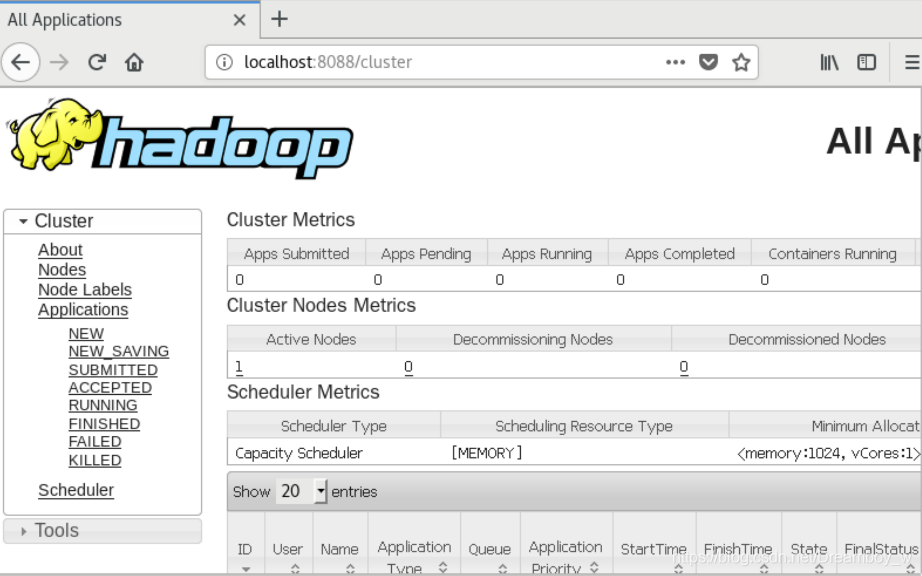Click the Apps Pending header cell
922x576 pixels.
[x=426, y=254]
